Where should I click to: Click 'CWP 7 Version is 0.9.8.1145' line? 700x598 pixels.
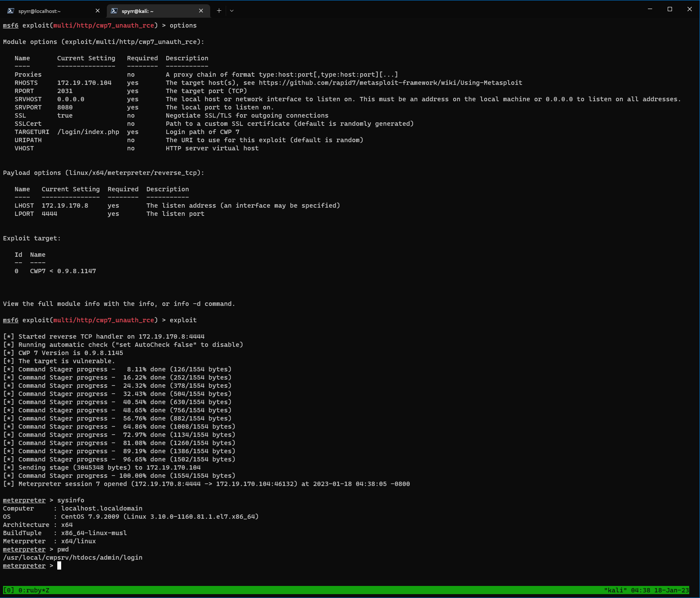(63, 353)
